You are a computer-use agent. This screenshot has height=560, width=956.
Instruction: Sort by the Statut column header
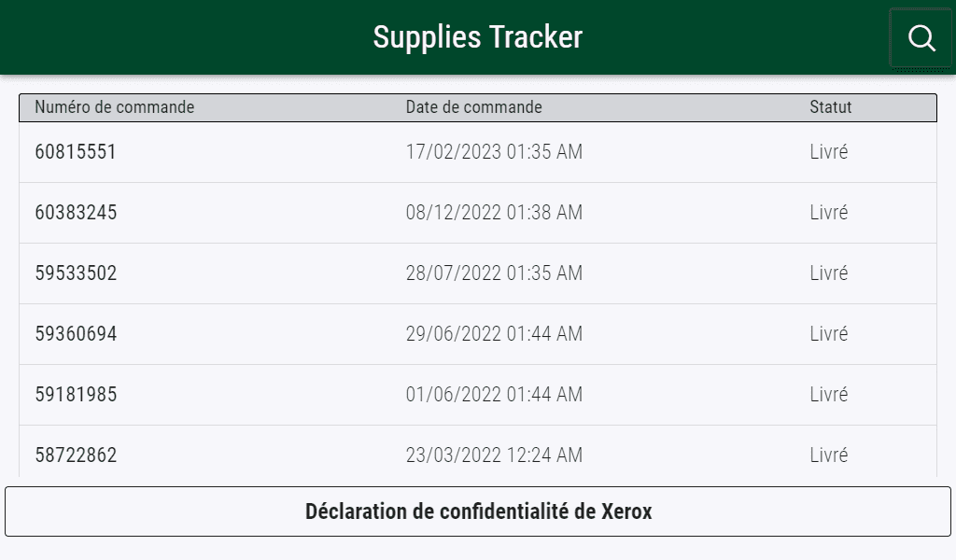(831, 107)
